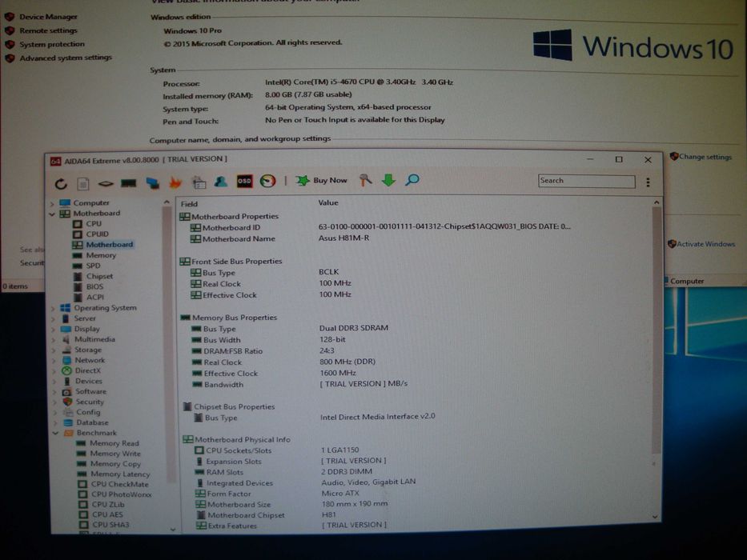Expand the Devices tree node
Image resolution: width=747 pixels, height=560 pixels.
pyautogui.click(x=54, y=382)
